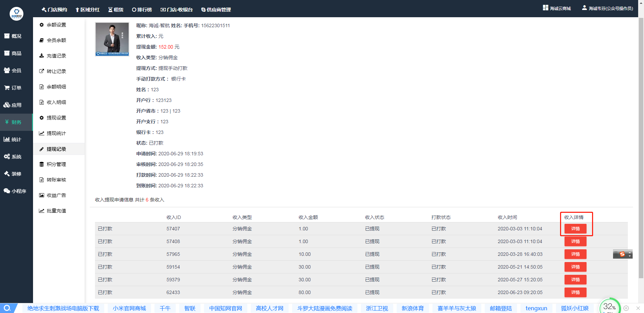Viewport: 644px width, 313px height.
Task: Click the 订单 shopping cart icon
Action: (7, 88)
